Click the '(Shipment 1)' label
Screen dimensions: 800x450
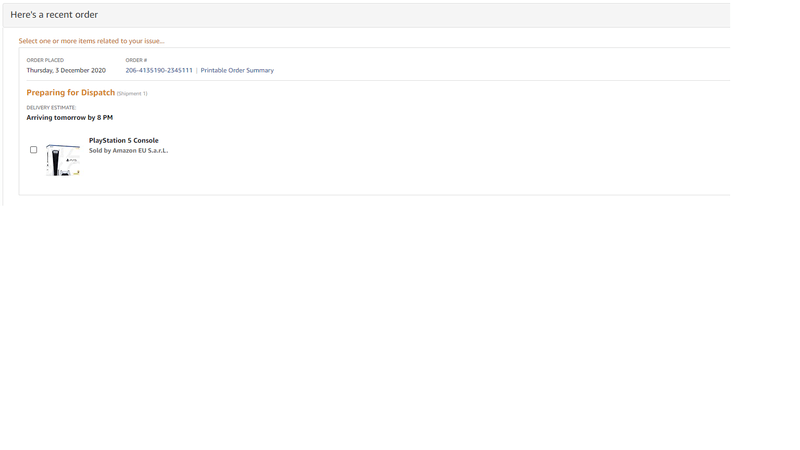click(x=132, y=93)
